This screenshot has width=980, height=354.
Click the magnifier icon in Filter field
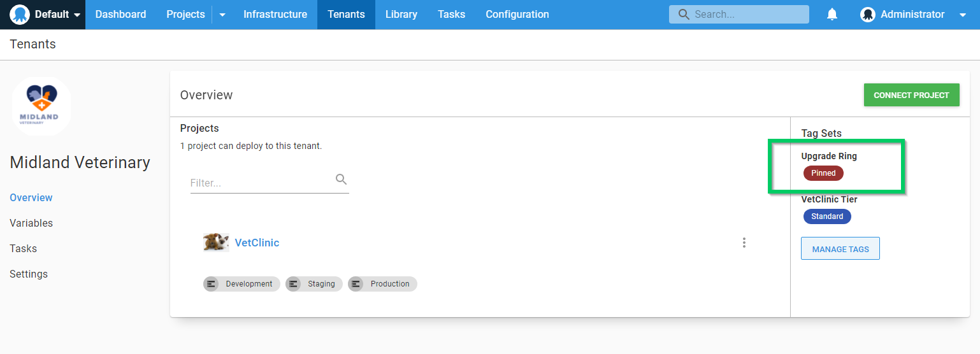(x=341, y=180)
